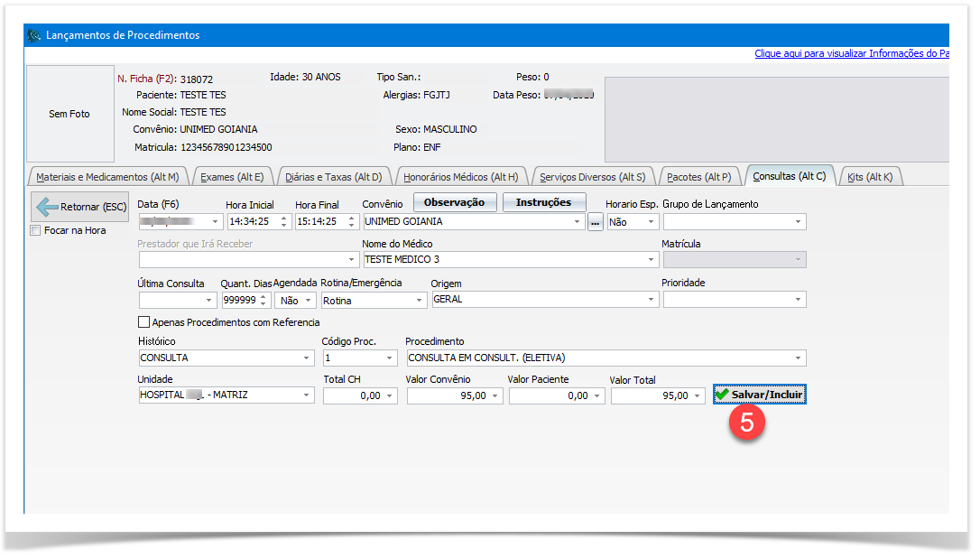980x558 pixels.
Task: Click the Observação button
Action: 455,202
